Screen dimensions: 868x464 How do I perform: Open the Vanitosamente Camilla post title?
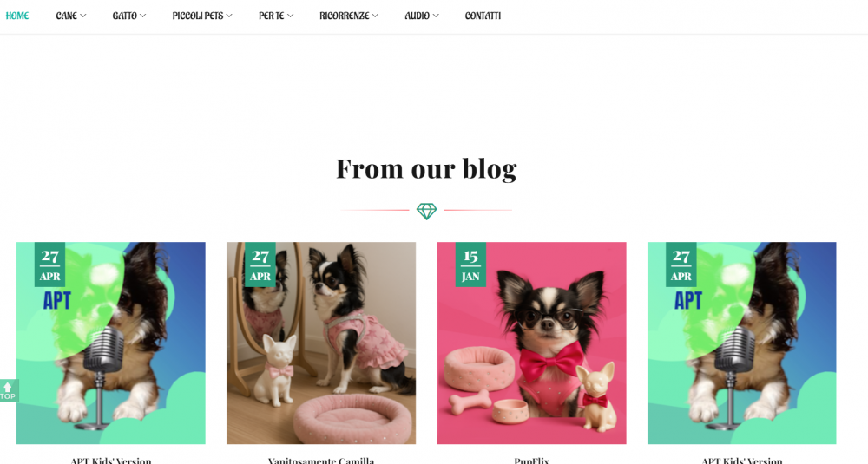pyautogui.click(x=321, y=461)
